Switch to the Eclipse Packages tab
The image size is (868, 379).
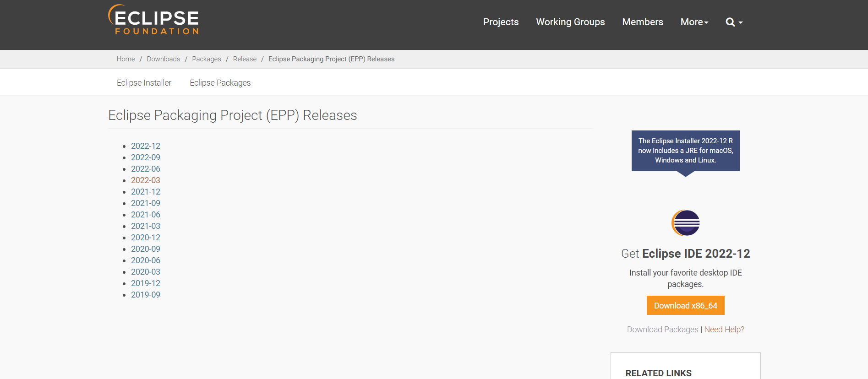(220, 83)
